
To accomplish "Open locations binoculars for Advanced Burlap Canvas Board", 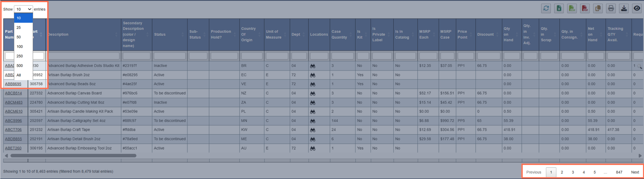I will pos(313,93).
